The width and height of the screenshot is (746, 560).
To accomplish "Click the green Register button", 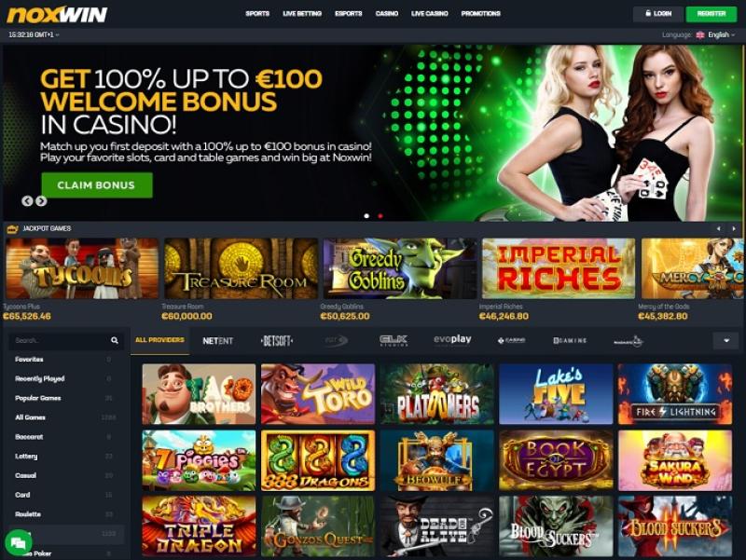I will coord(711,14).
